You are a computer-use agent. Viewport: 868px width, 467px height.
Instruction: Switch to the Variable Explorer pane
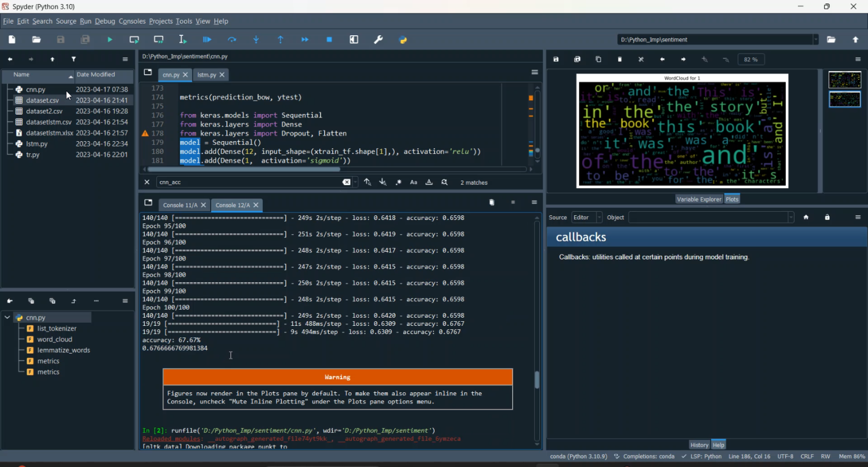click(698, 198)
